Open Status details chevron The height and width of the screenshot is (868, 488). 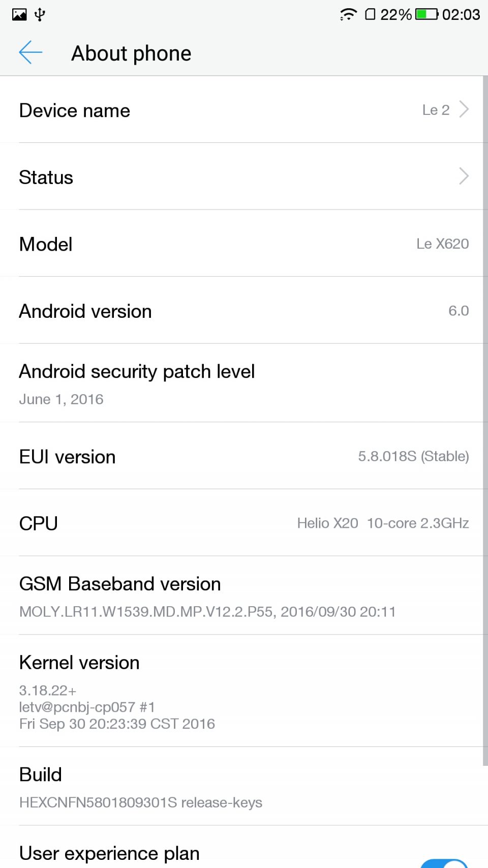tap(464, 176)
